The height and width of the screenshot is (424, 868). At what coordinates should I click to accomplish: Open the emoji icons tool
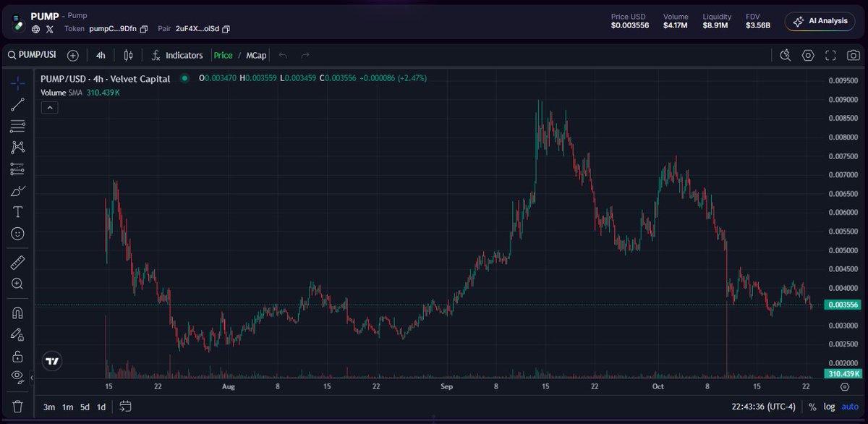pos(18,234)
